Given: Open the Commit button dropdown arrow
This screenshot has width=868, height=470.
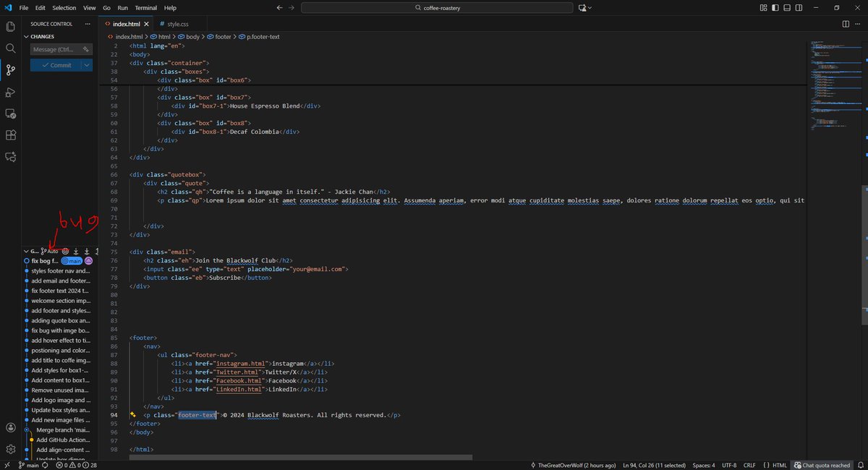Looking at the screenshot, I should pyautogui.click(x=86, y=64).
